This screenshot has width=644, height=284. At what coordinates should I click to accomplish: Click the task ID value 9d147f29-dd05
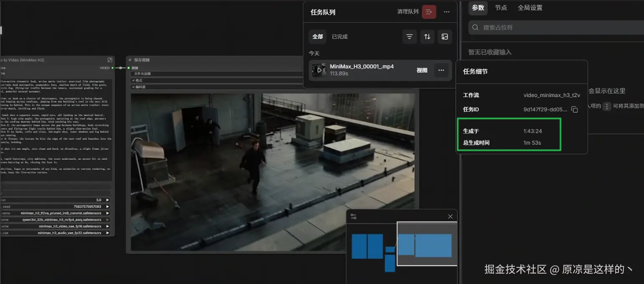(x=545, y=110)
